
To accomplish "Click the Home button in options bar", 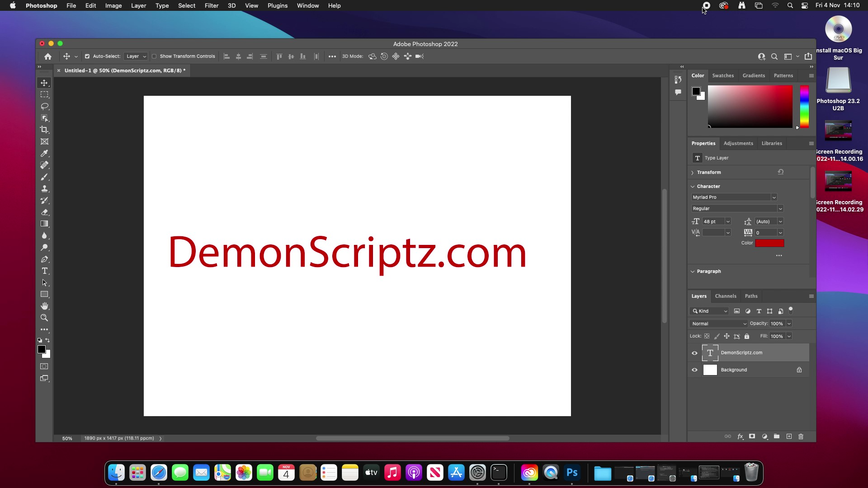I will click(48, 56).
